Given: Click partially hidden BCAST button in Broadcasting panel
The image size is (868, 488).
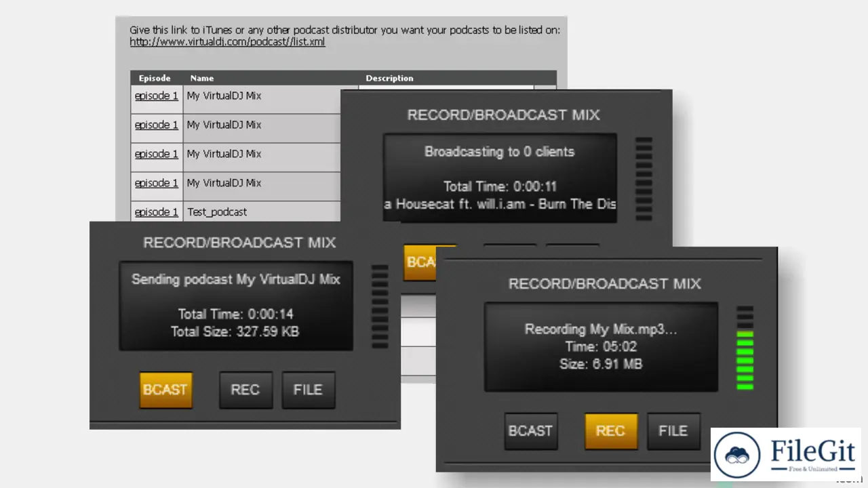Looking at the screenshot, I should (420, 262).
